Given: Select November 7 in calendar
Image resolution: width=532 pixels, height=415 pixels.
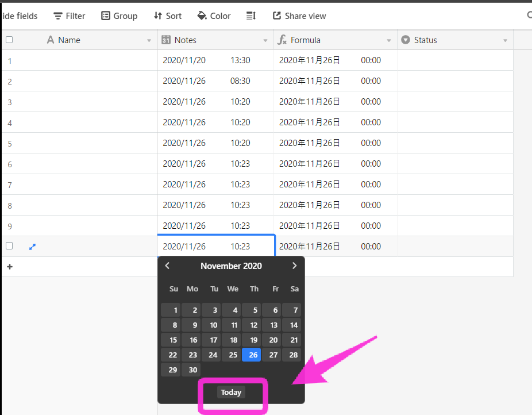Looking at the screenshot, I should tap(291, 310).
